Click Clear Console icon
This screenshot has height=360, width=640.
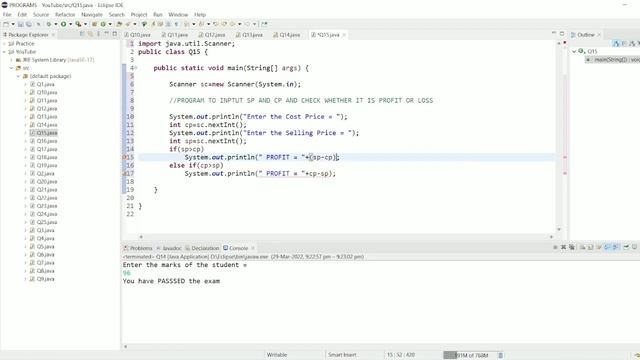(583, 247)
